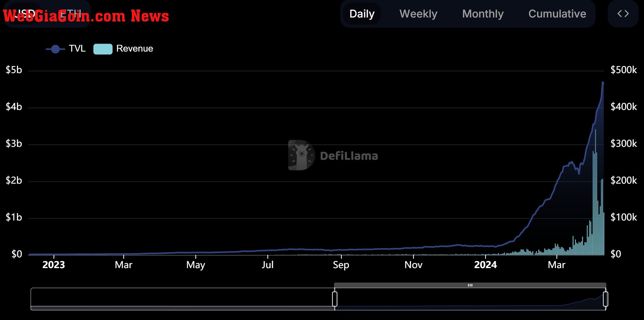Click the TVL line peak point
This screenshot has height=320, width=644.
click(x=603, y=82)
